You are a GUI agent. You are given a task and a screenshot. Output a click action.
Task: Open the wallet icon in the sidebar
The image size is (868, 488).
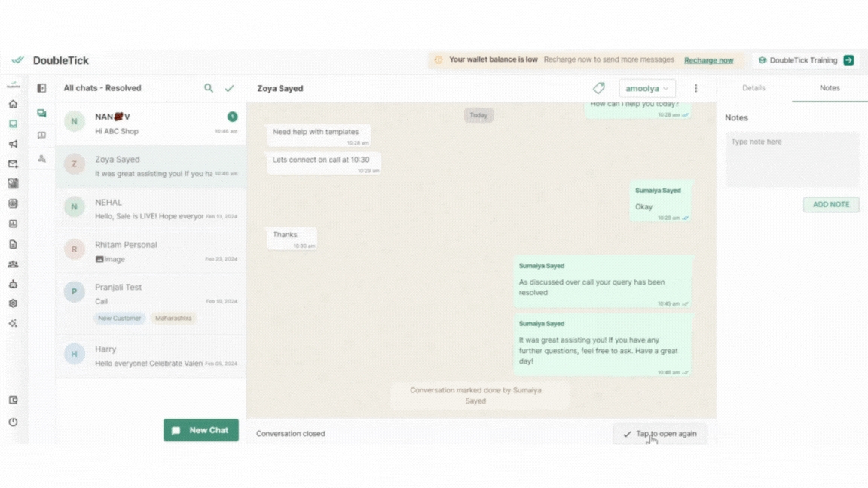pyautogui.click(x=13, y=400)
